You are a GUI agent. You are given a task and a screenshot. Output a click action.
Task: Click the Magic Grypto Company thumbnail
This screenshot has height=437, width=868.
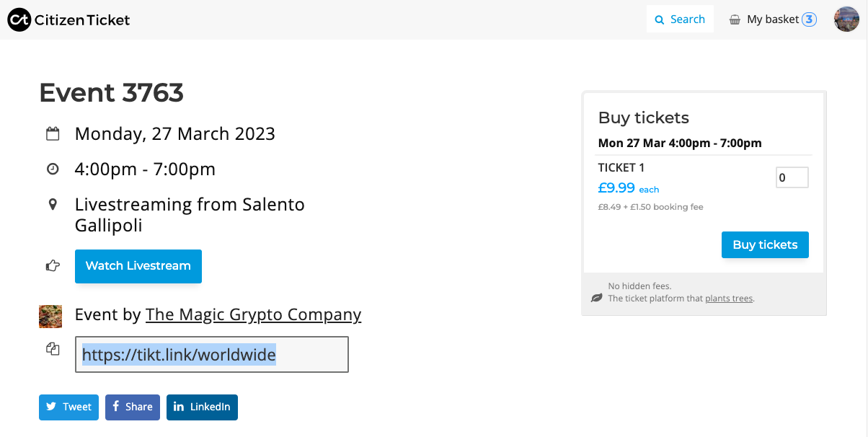(50, 316)
